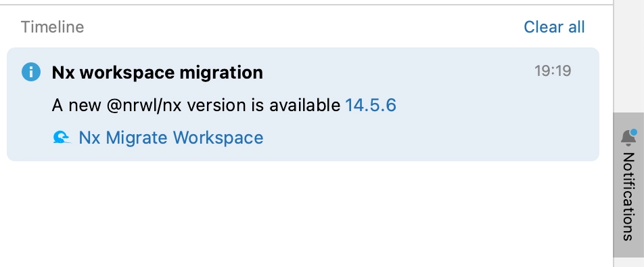Viewport: 644px width, 267px height.
Task: Click the Notifications bell icon
Action: coord(629,138)
